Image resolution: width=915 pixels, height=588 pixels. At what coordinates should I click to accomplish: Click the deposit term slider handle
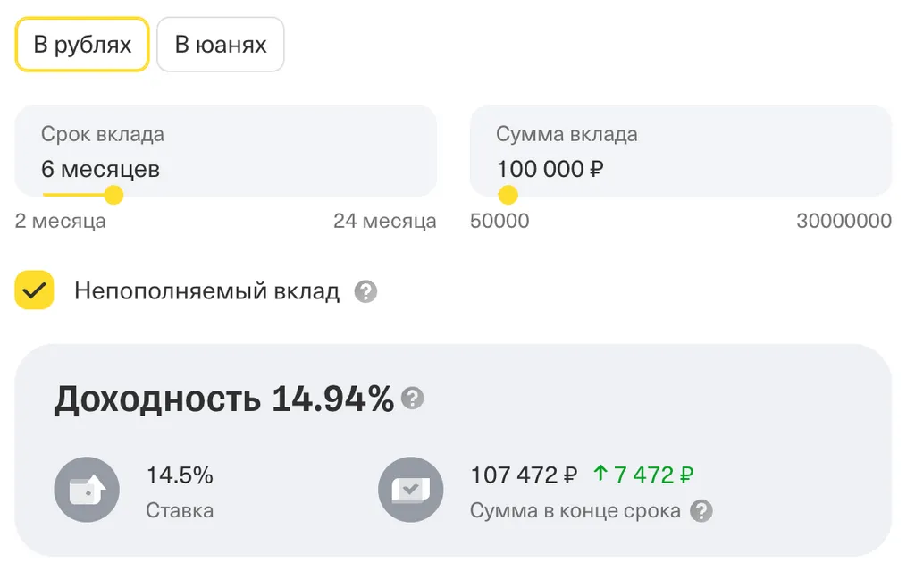pyautogui.click(x=113, y=195)
